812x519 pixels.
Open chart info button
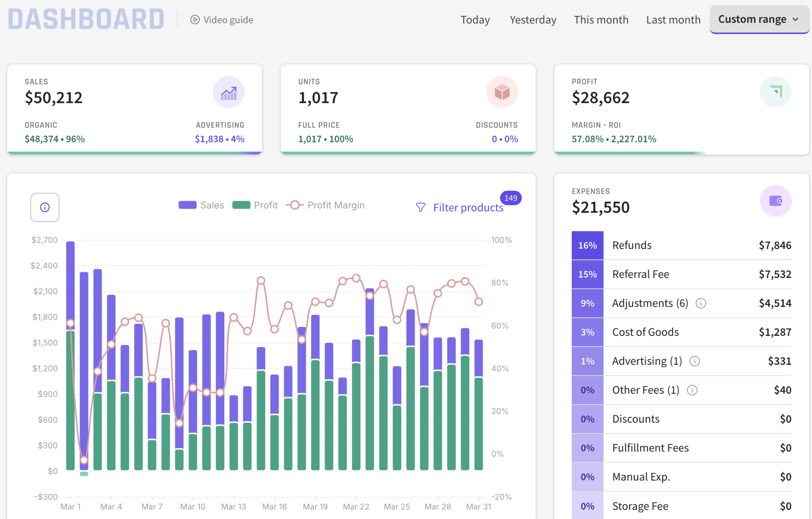tap(45, 207)
